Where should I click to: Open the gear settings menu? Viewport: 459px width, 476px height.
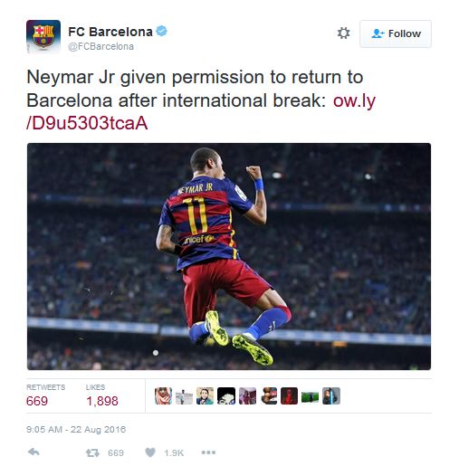343,33
